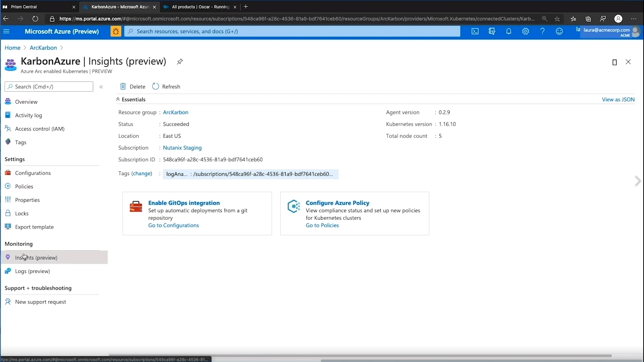Open a new browser tab
The image size is (644, 362).
tap(246, 7)
